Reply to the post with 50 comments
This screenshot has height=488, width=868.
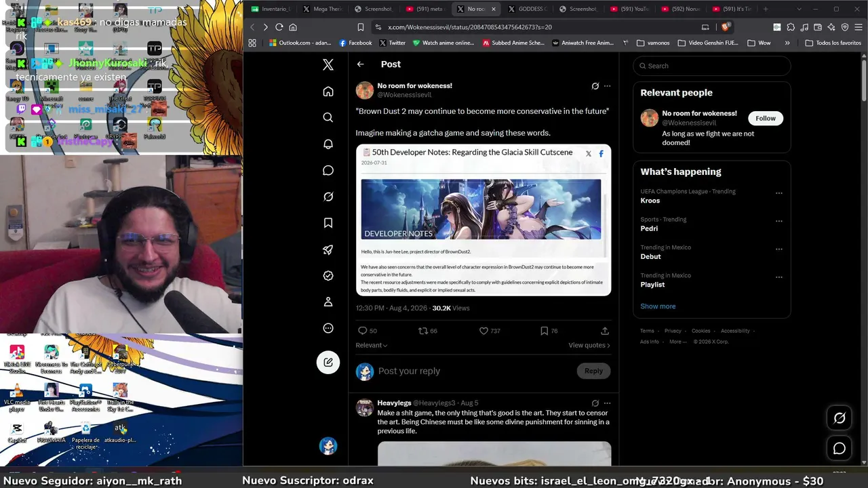[x=367, y=331]
